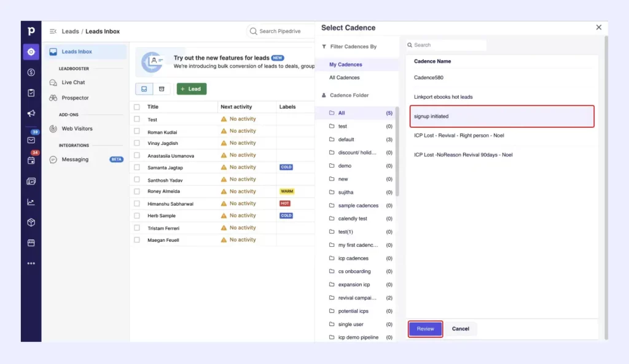This screenshot has width=629, height=364.
Task: Click the Cadence Folder person icon
Action: click(324, 95)
